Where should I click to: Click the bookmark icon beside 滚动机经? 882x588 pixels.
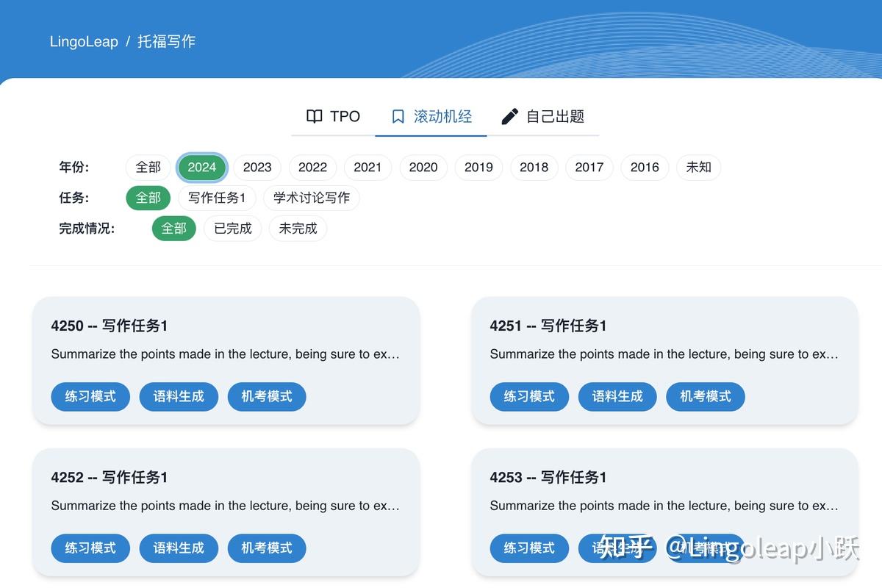coord(398,116)
